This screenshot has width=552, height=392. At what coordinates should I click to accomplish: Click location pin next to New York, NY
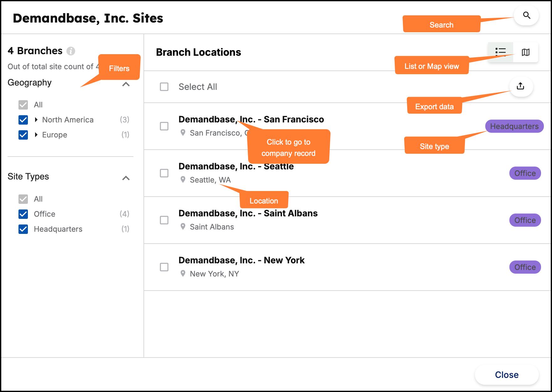tap(183, 274)
